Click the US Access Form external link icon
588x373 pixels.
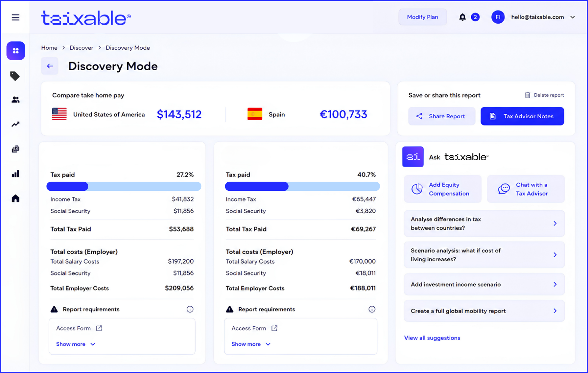click(x=99, y=328)
